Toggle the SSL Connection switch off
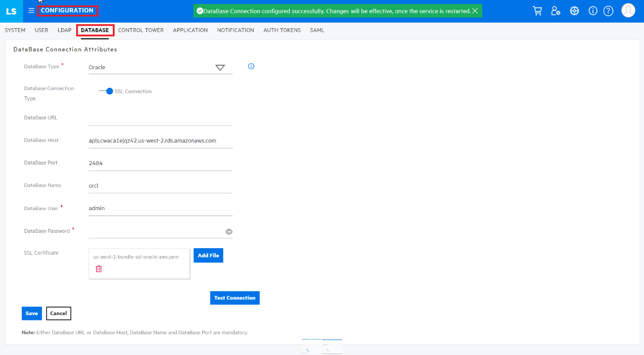 [107, 91]
